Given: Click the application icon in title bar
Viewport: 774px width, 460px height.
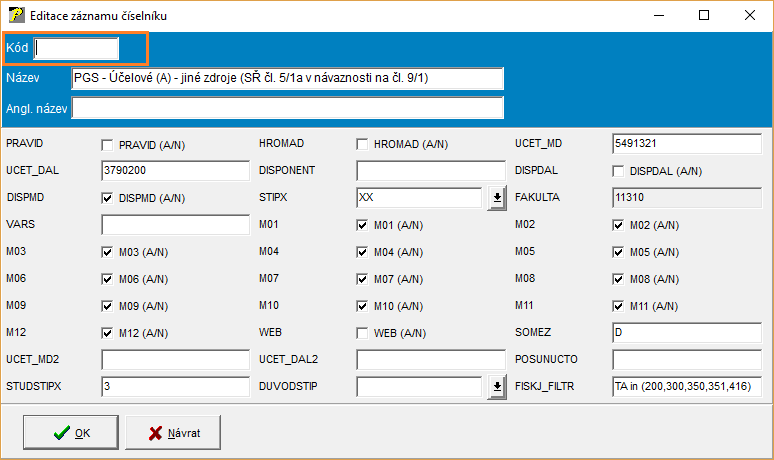Looking at the screenshot, I should (15, 16).
